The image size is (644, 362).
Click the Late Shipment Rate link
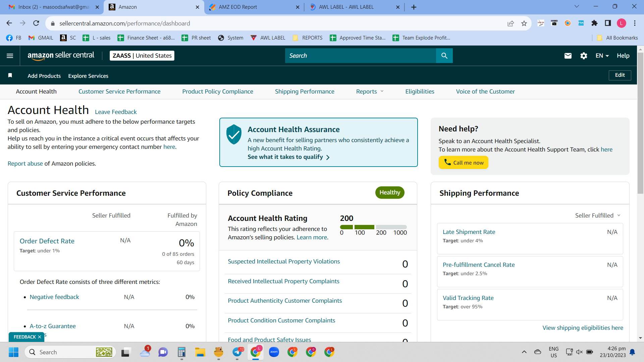point(469,232)
